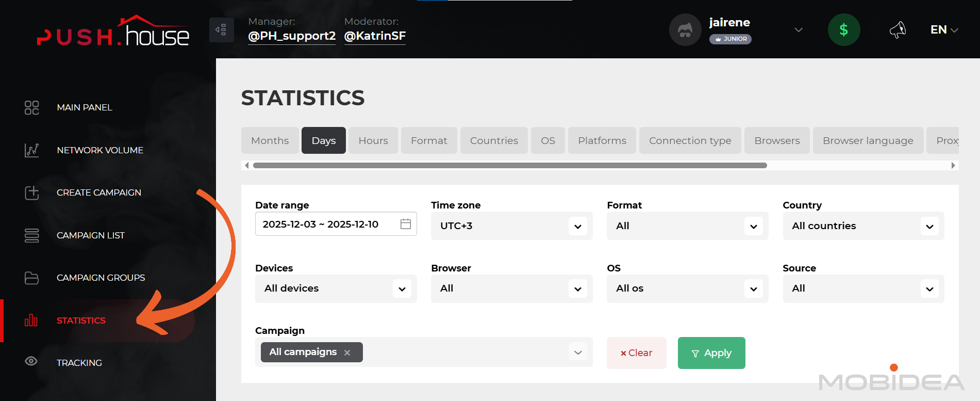The image size is (980, 401).
Task: Click the jairene user avatar
Action: pyautogui.click(x=685, y=30)
